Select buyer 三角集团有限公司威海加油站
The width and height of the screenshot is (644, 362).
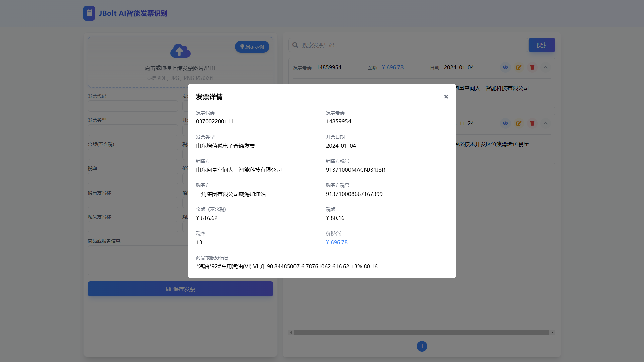coord(231,194)
